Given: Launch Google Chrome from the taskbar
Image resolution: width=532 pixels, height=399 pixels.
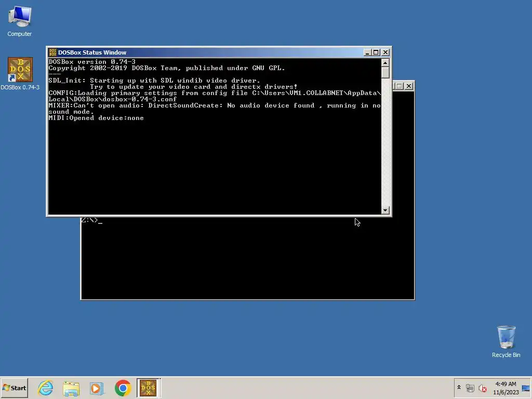Looking at the screenshot, I should tap(123, 388).
